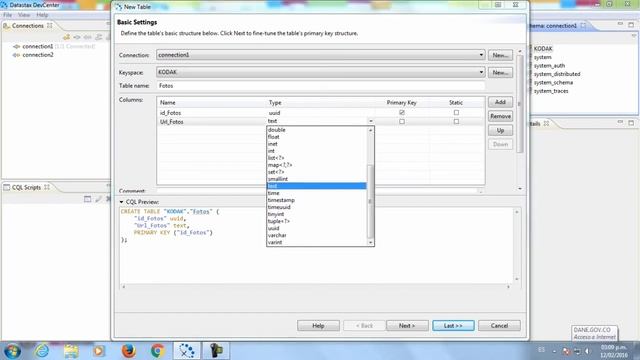
Task: Open the Keyspace combo box showing KODAK
Action: coord(320,72)
